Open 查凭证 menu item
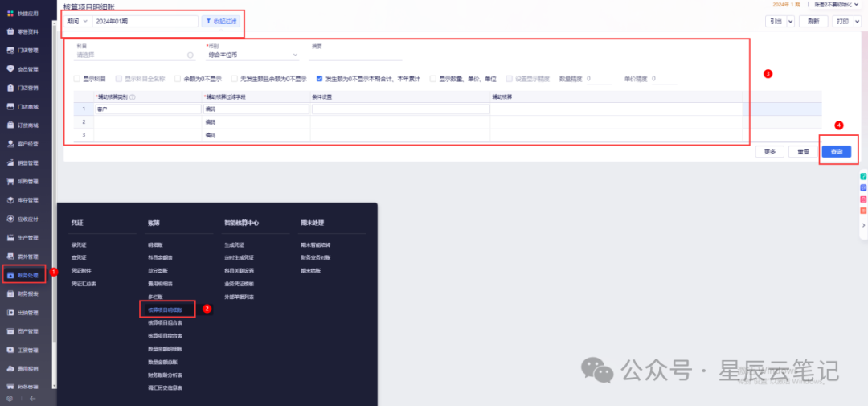This screenshot has height=406, width=868. (x=79, y=257)
